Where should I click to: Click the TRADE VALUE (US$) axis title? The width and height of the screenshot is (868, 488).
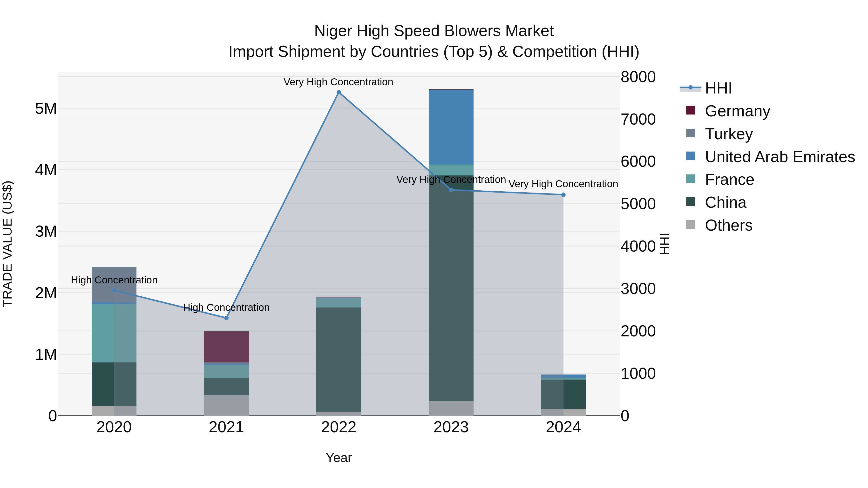click(7, 244)
